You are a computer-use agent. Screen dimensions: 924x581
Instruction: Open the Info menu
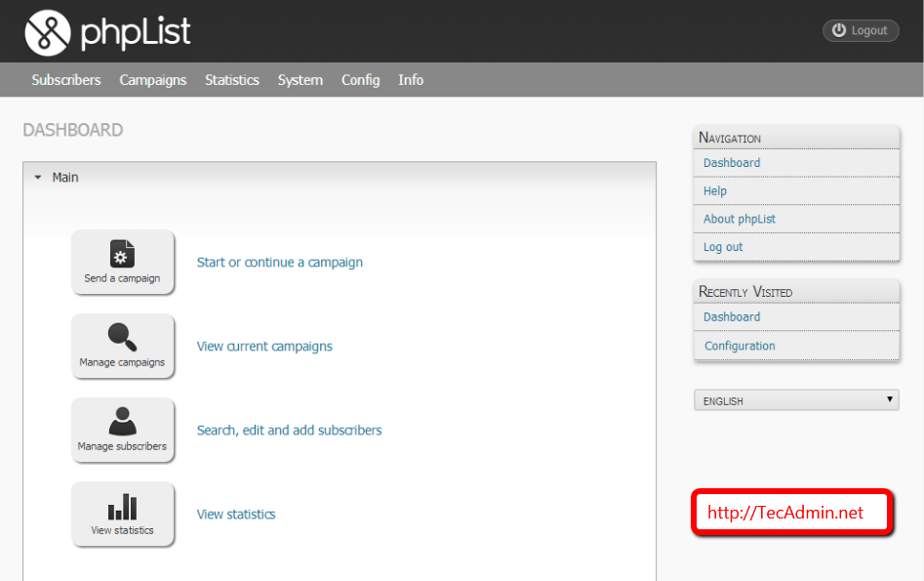(411, 80)
